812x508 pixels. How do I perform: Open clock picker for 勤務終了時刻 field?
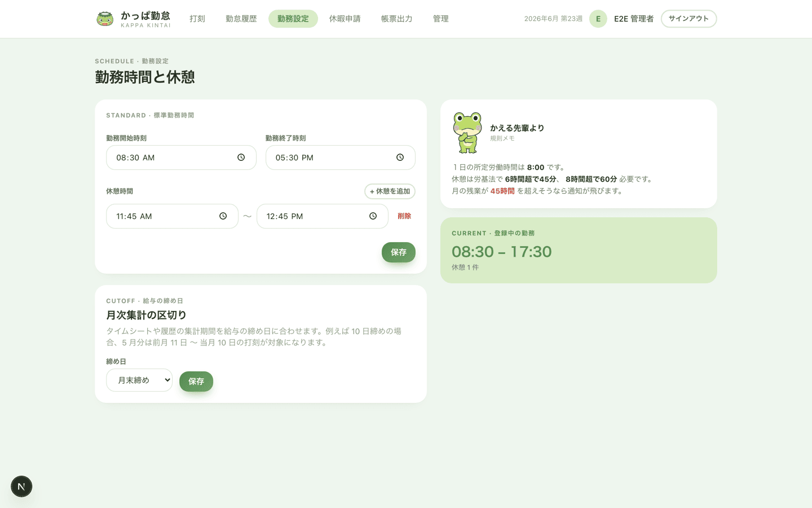tap(400, 157)
